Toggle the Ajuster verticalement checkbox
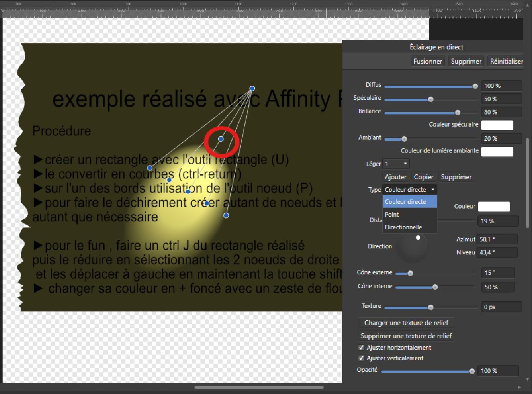 coord(361,358)
